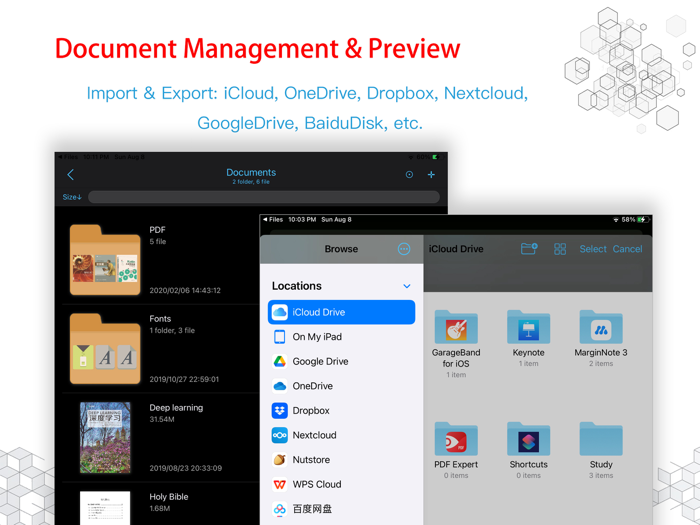Screen dimensions: 700x525
Task: Click the Nextcloud logo icon
Action: [x=279, y=435]
